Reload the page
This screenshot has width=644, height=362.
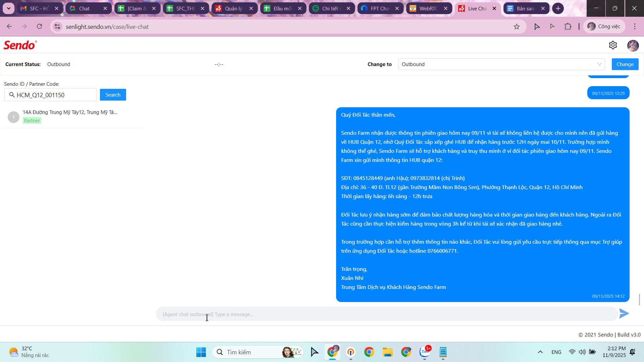40,26
